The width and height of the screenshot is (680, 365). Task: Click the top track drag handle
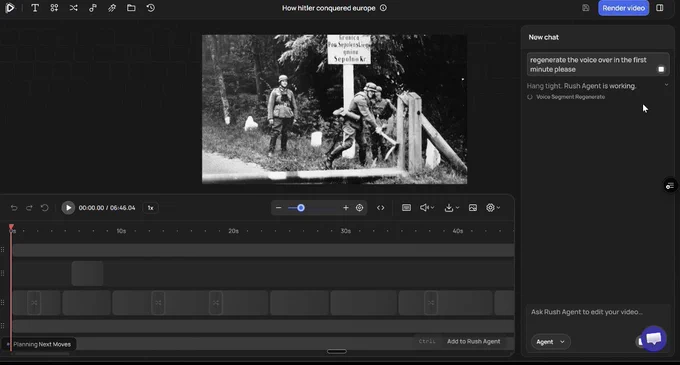(x=3, y=250)
